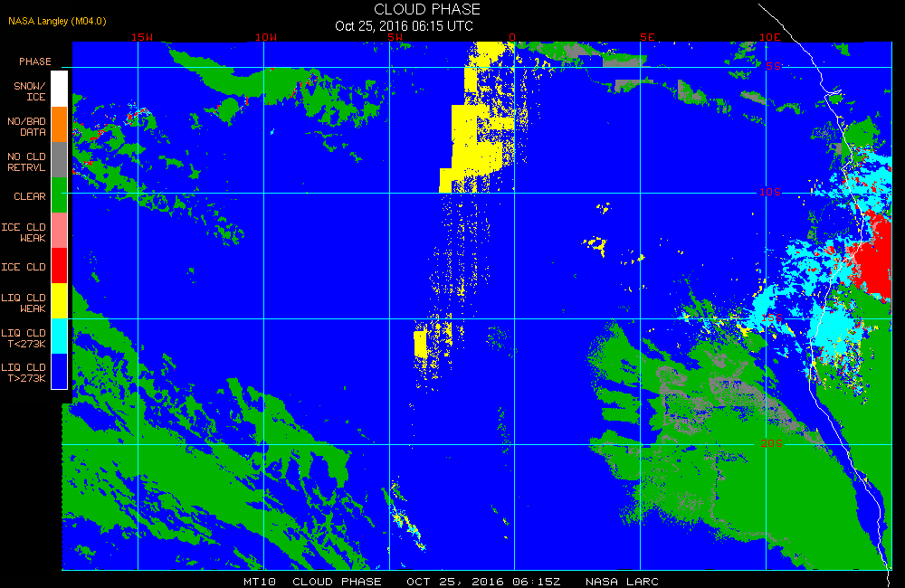This screenshot has width=905, height=588.
Task: Click the yellow LIQ CLD WEAK legend swatch
Action: click(60, 300)
